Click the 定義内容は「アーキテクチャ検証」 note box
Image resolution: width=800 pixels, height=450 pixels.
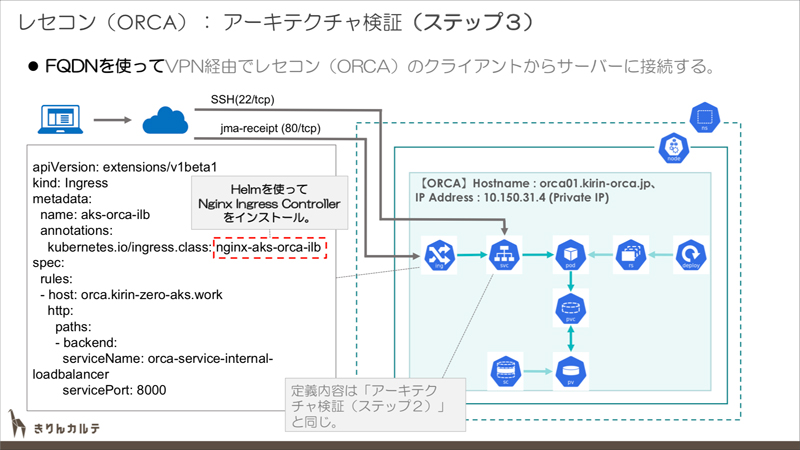pos(375,406)
